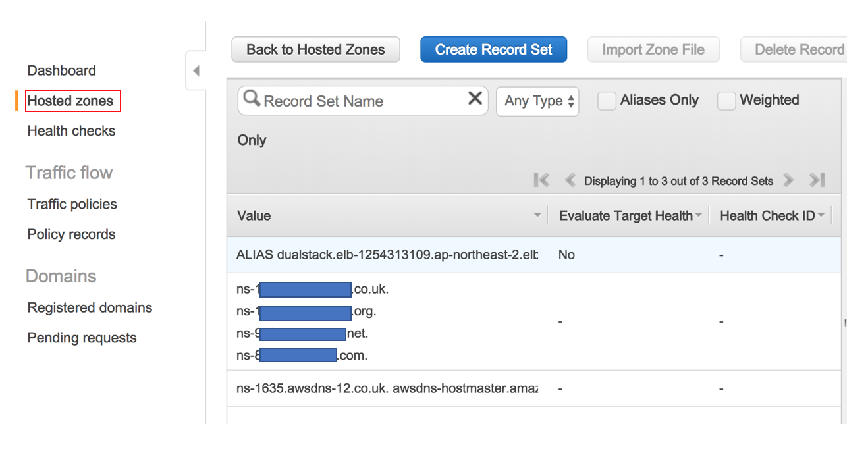Image resolution: width=868 pixels, height=453 pixels.
Task: Go to previous page of record sets
Action: 570,180
